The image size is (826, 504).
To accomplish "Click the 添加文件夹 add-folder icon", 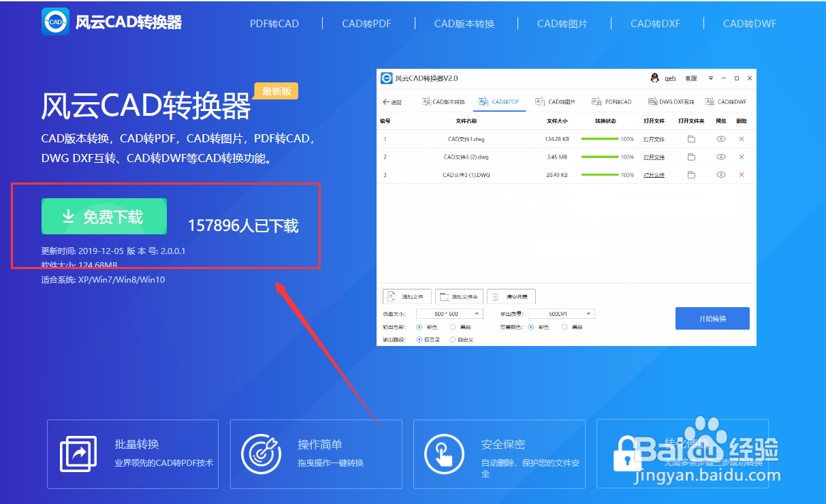I will 444,296.
